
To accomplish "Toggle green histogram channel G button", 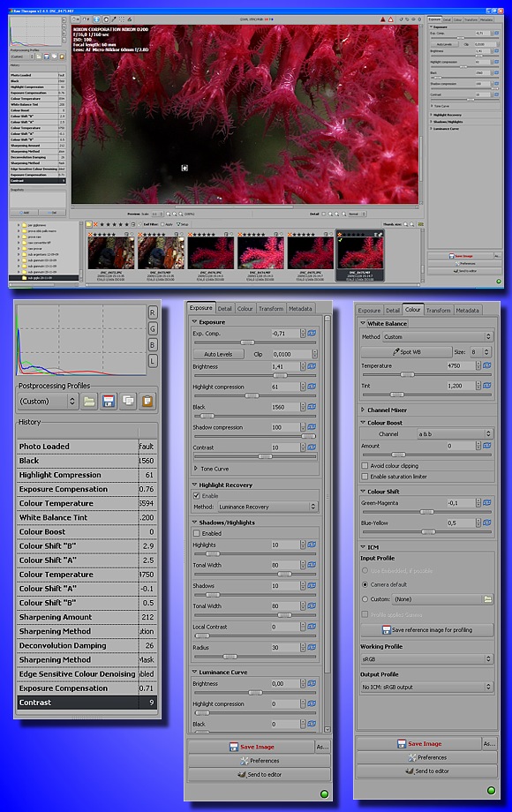I will 153,329.
